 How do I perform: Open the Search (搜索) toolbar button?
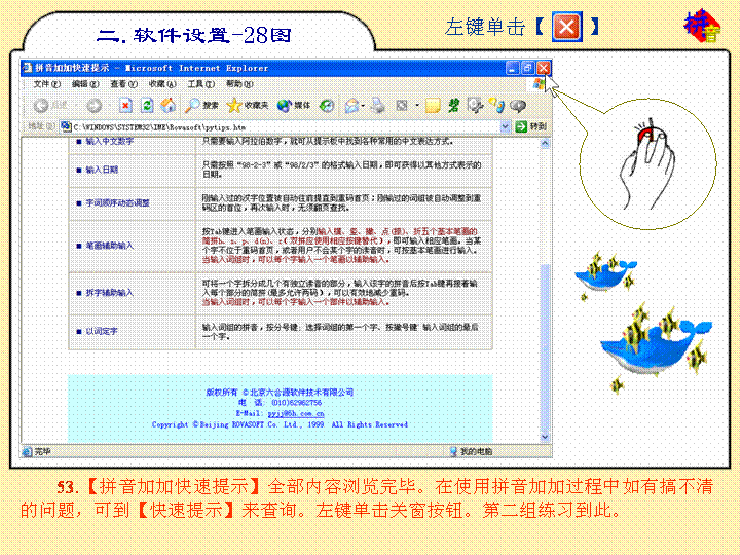click(x=202, y=106)
